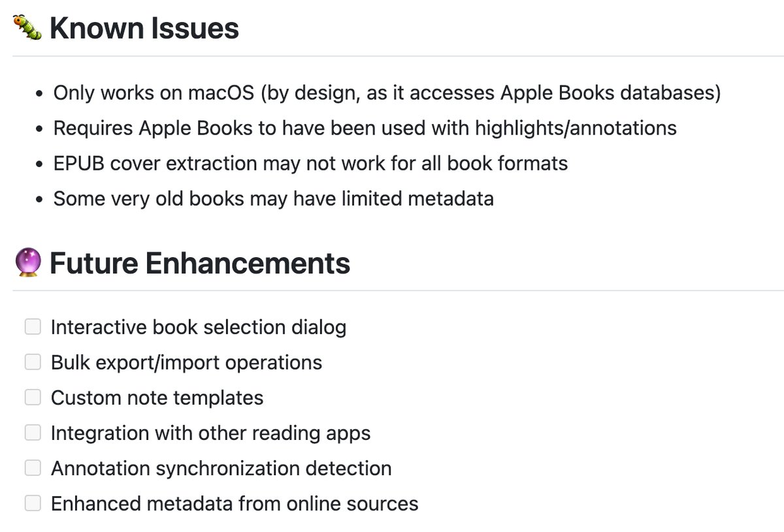The image size is (784, 532).
Task: Select the EPUB cover extraction bullet text
Action: point(310,163)
